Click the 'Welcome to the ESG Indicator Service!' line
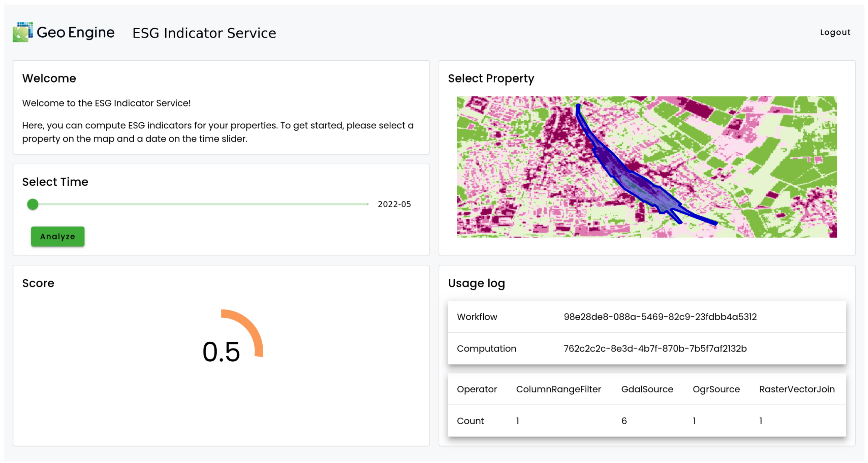 coord(106,103)
